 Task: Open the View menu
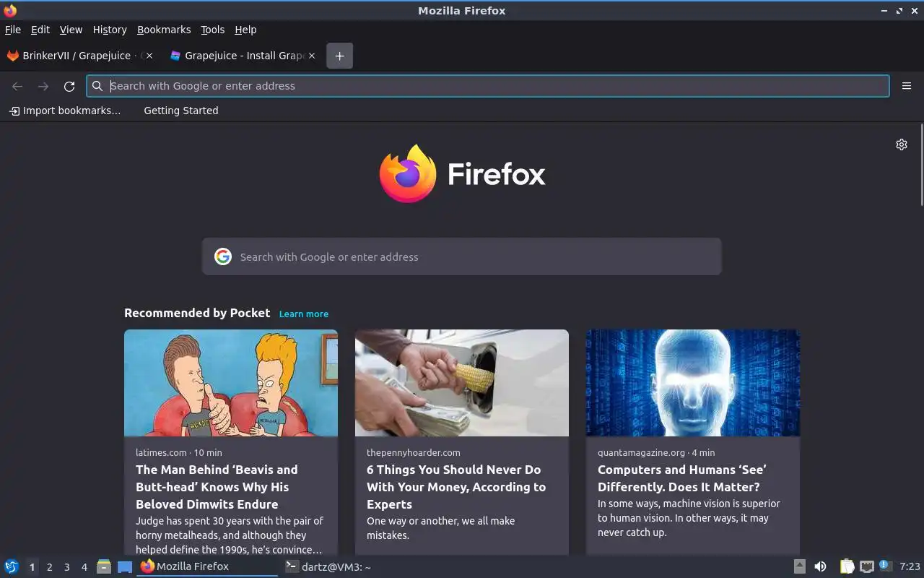[71, 30]
